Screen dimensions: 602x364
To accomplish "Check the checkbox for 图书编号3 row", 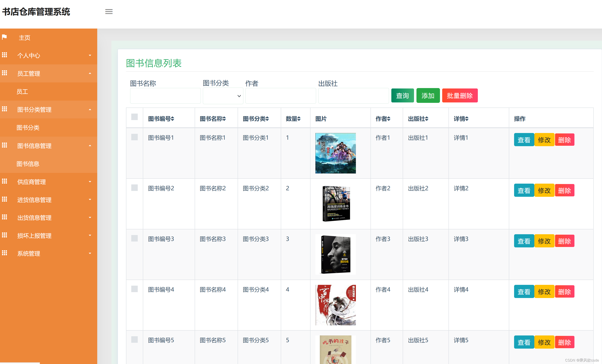I will click(x=135, y=238).
